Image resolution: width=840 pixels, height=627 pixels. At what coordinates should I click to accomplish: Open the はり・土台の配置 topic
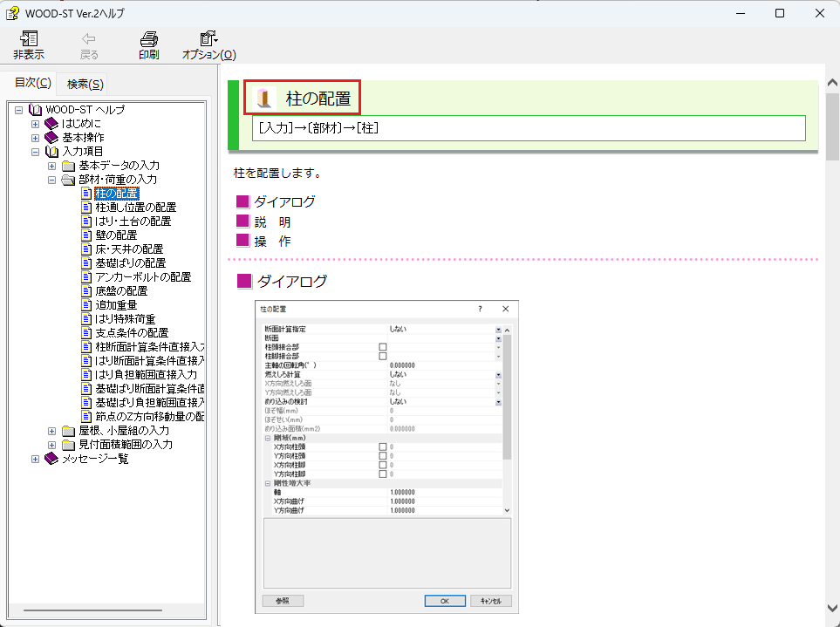coord(133,221)
